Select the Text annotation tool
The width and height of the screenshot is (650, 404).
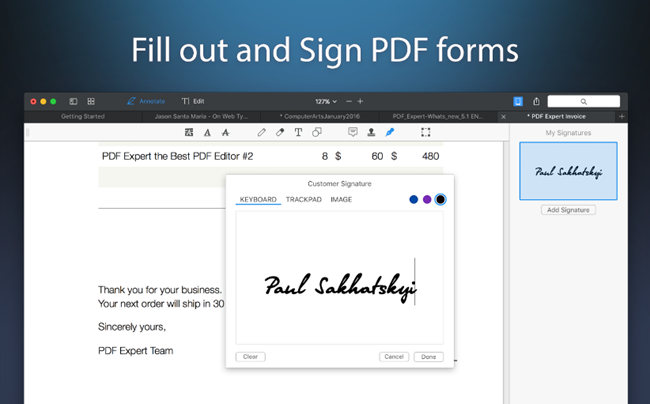point(298,132)
